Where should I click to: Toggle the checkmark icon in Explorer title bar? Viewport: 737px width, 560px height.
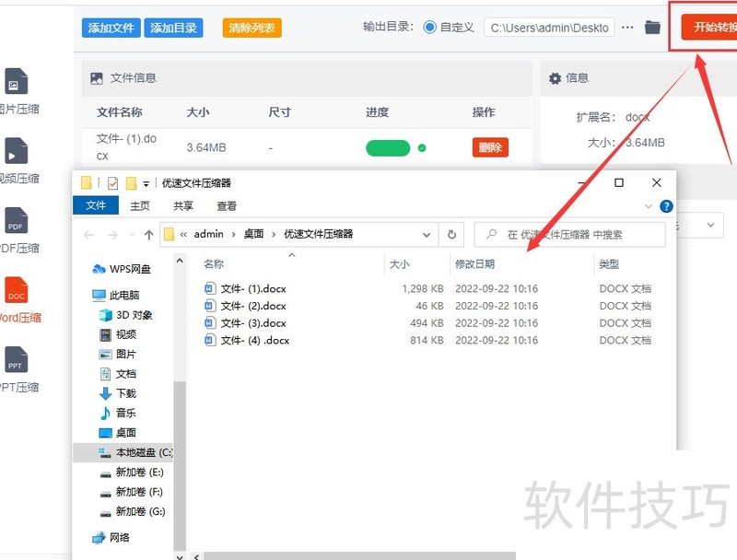(x=113, y=182)
